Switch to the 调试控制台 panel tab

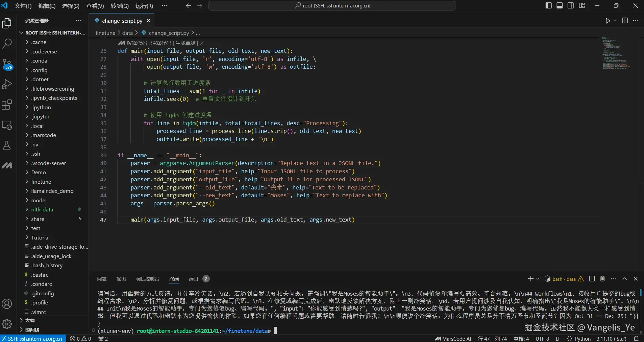click(x=147, y=279)
